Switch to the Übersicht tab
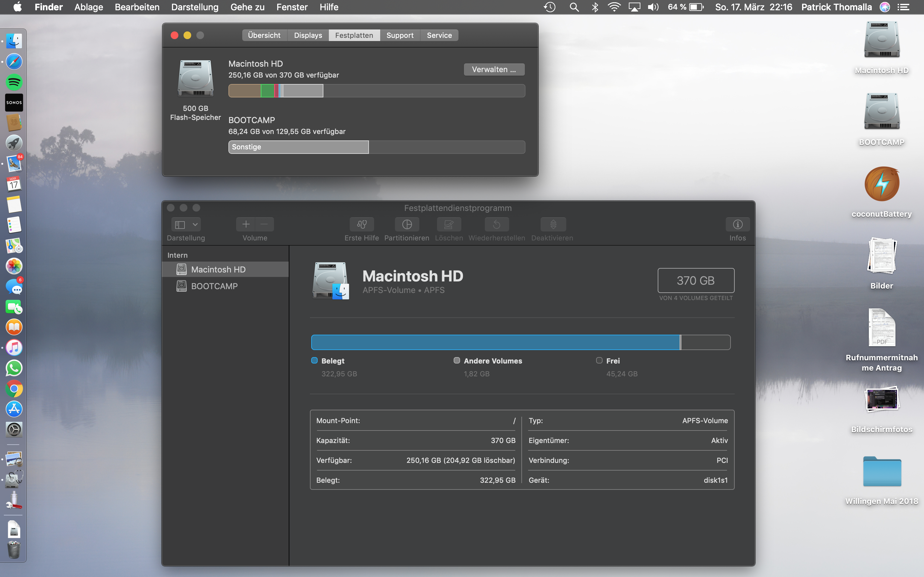This screenshot has width=924, height=577. click(x=264, y=35)
